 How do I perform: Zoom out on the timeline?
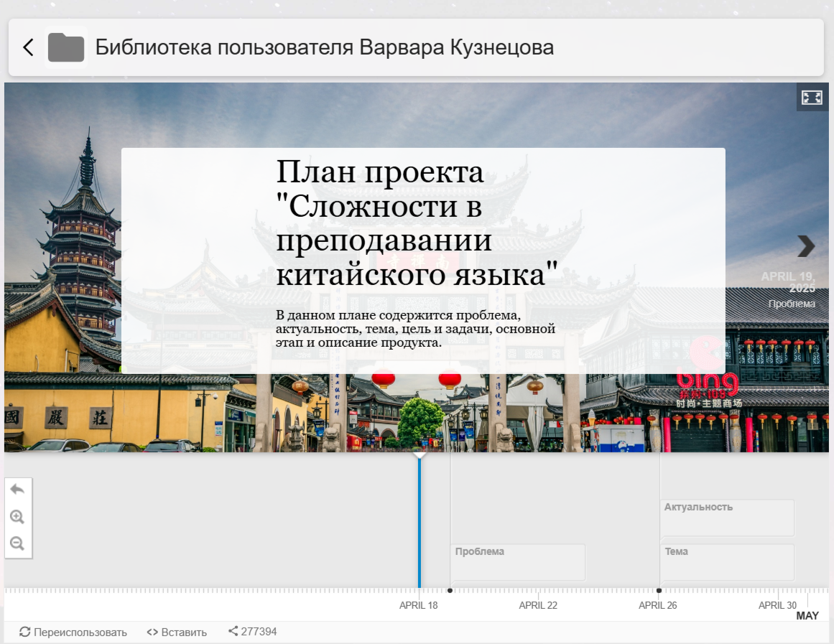17,543
